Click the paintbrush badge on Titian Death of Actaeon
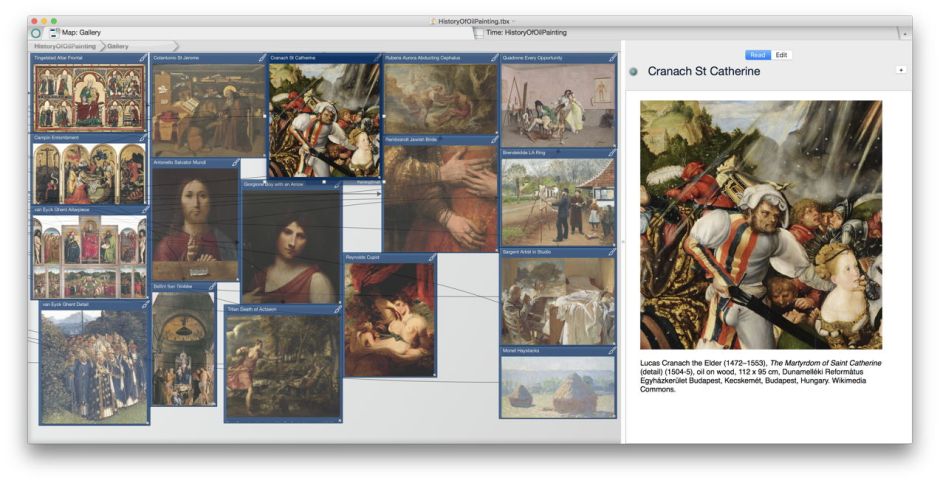 click(337, 310)
